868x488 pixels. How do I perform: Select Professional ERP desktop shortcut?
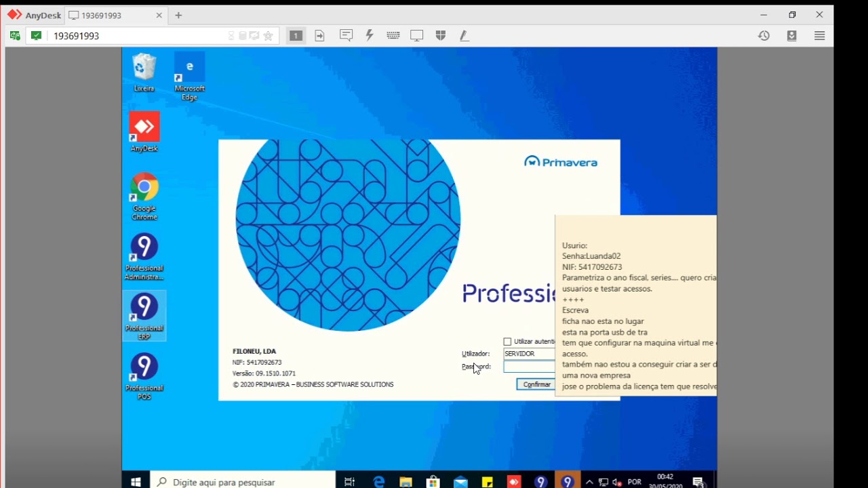(x=144, y=316)
